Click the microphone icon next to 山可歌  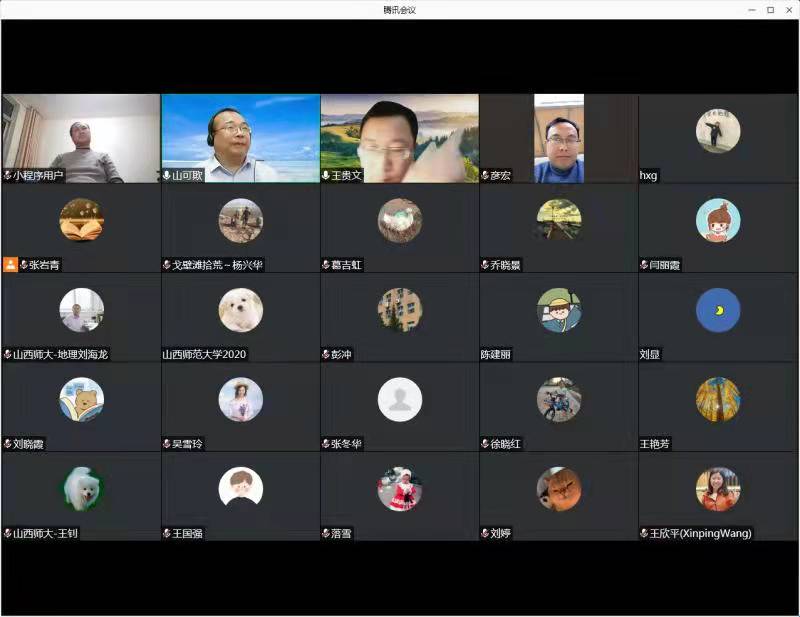coord(167,175)
